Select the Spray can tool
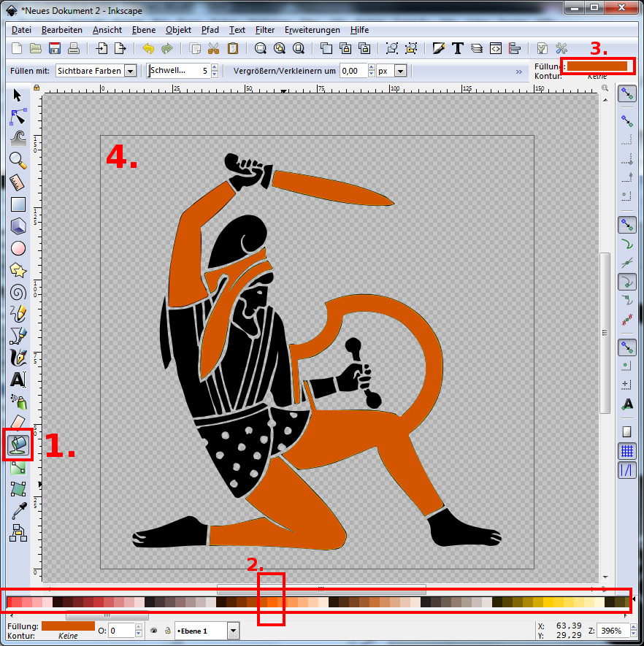 tap(18, 401)
